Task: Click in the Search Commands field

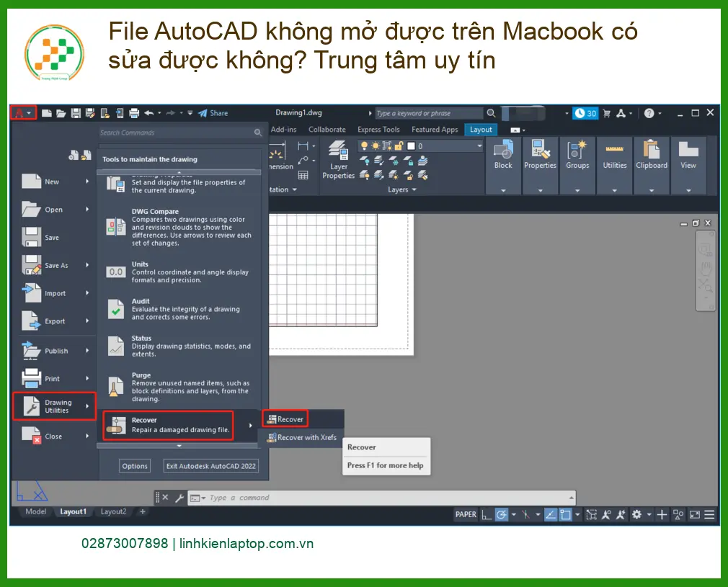Action: pos(181,133)
